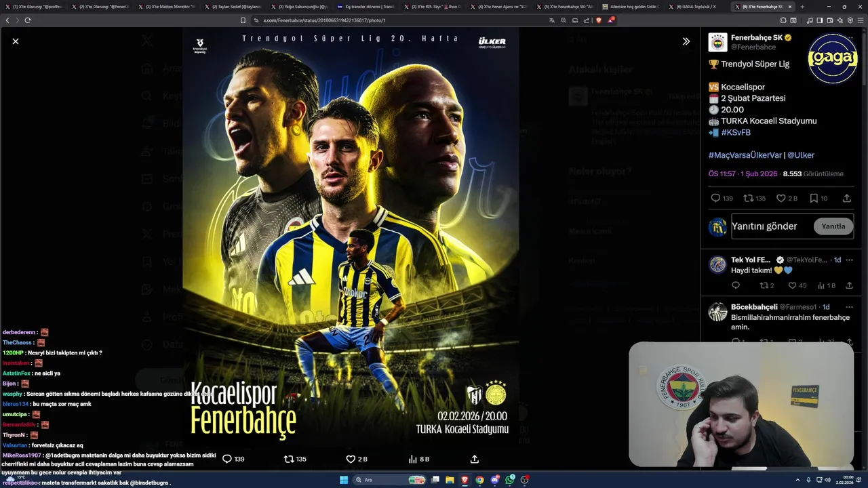Open File Explorer from the taskbar
The image size is (868, 488).
pyautogui.click(x=450, y=480)
